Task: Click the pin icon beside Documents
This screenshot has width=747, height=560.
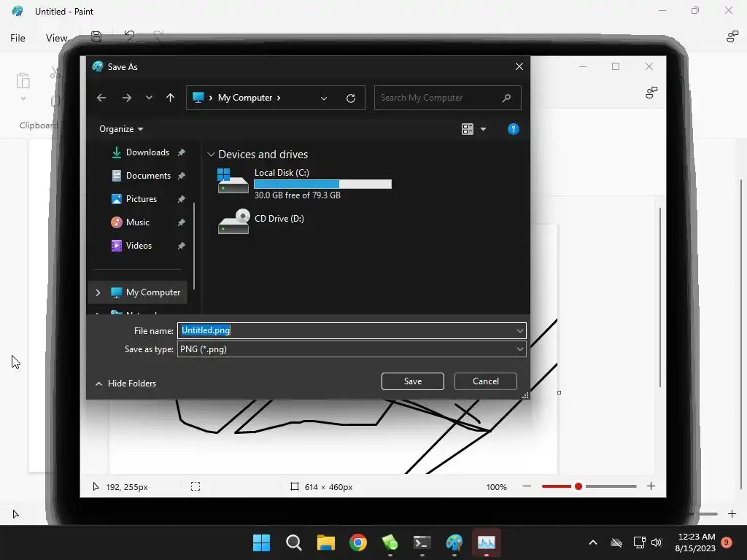Action: 181,176
